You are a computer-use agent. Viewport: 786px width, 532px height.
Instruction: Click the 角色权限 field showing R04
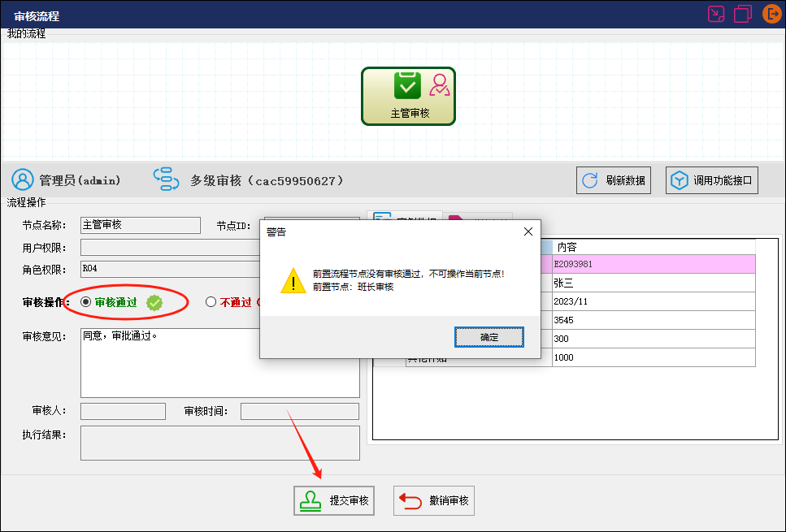[x=170, y=270]
